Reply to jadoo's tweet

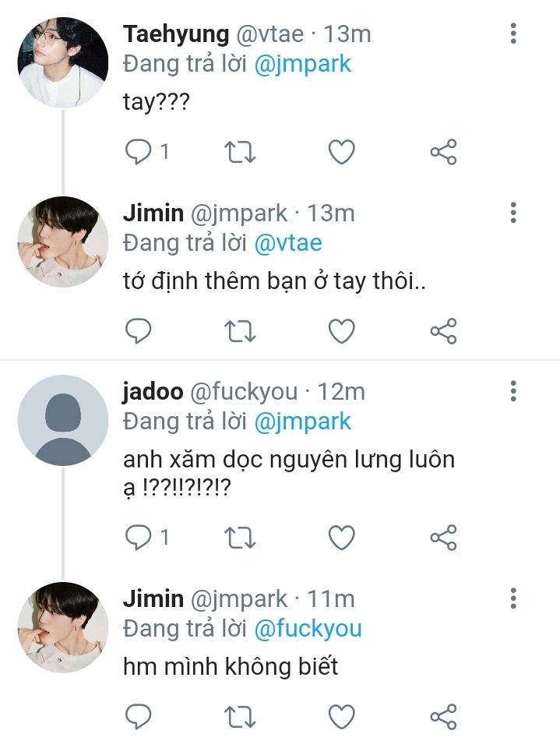tap(139, 537)
